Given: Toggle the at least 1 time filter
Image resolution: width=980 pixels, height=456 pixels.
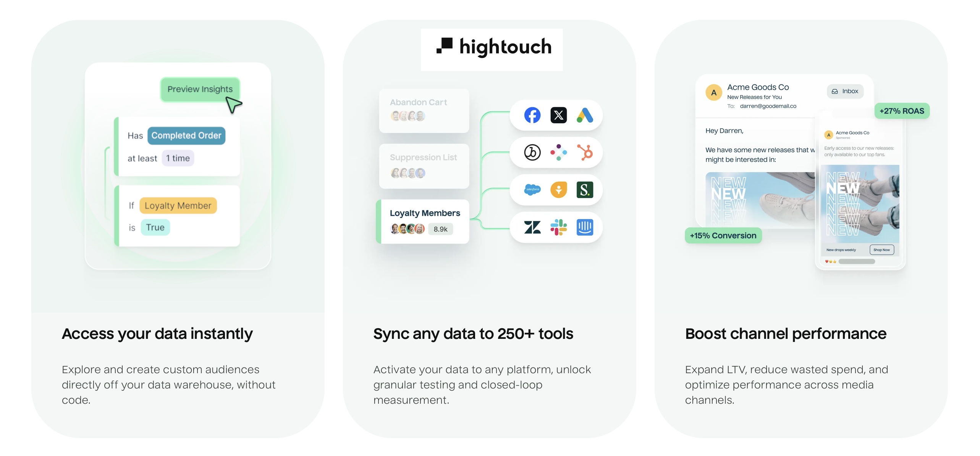Looking at the screenshot, I should [178, 158].
